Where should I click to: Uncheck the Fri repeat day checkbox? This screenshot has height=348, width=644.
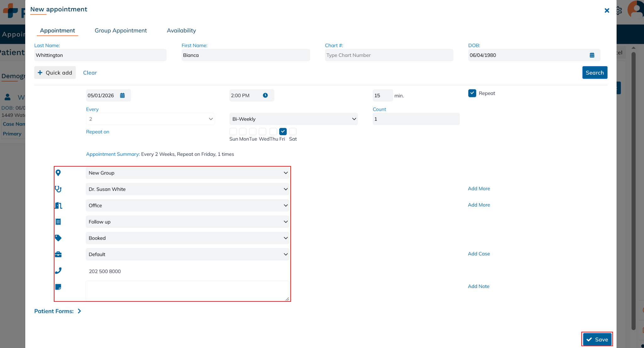click(x=283, y=132)
